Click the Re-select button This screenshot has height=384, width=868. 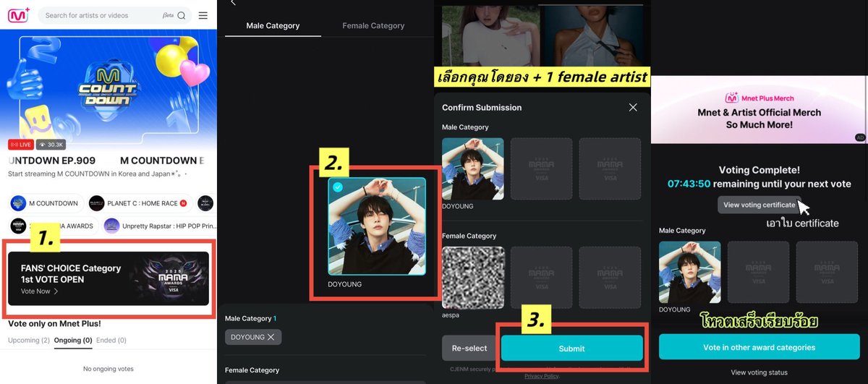point(469,348)
